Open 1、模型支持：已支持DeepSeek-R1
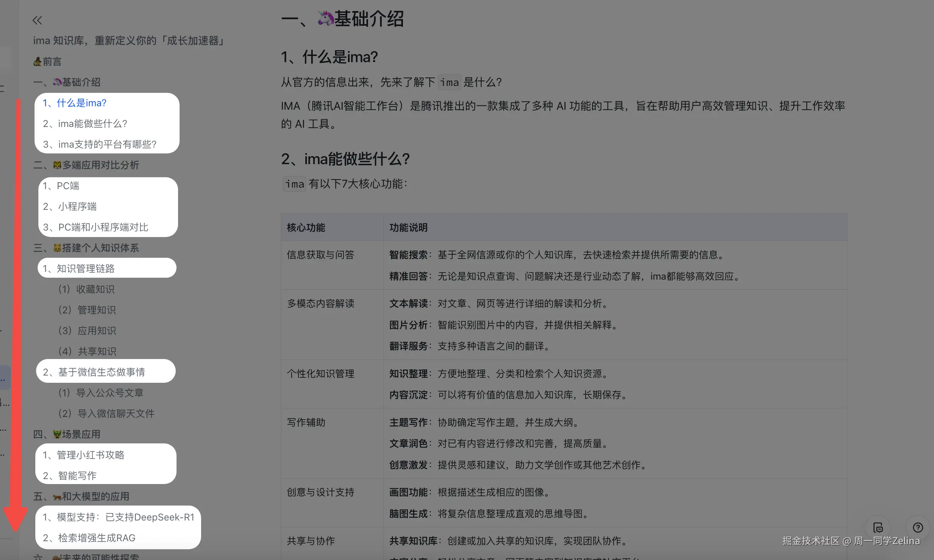Viewport: 934px width, 560px height. (x=119, y=517)
